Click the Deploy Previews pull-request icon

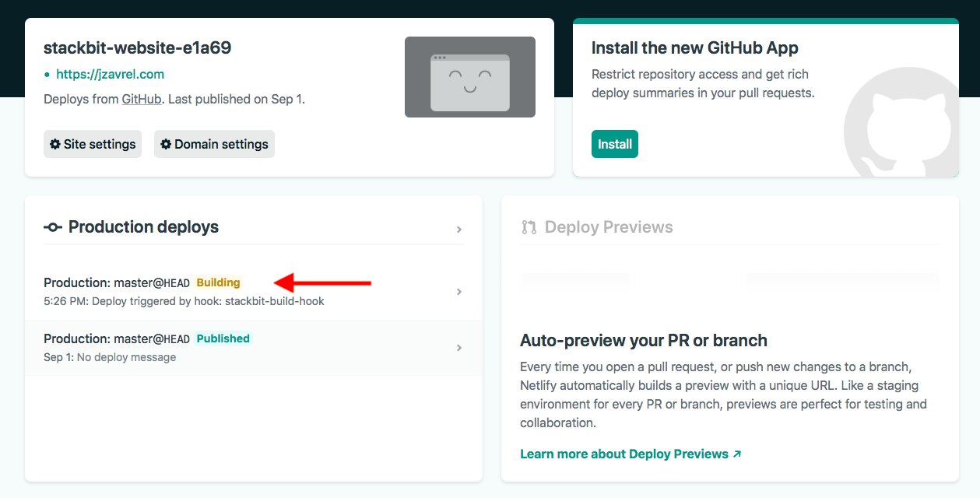[x=529, y=227]
